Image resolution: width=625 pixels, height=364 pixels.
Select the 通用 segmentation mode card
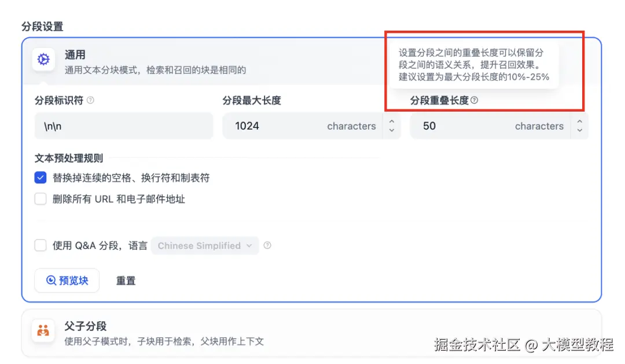[174, 60]
